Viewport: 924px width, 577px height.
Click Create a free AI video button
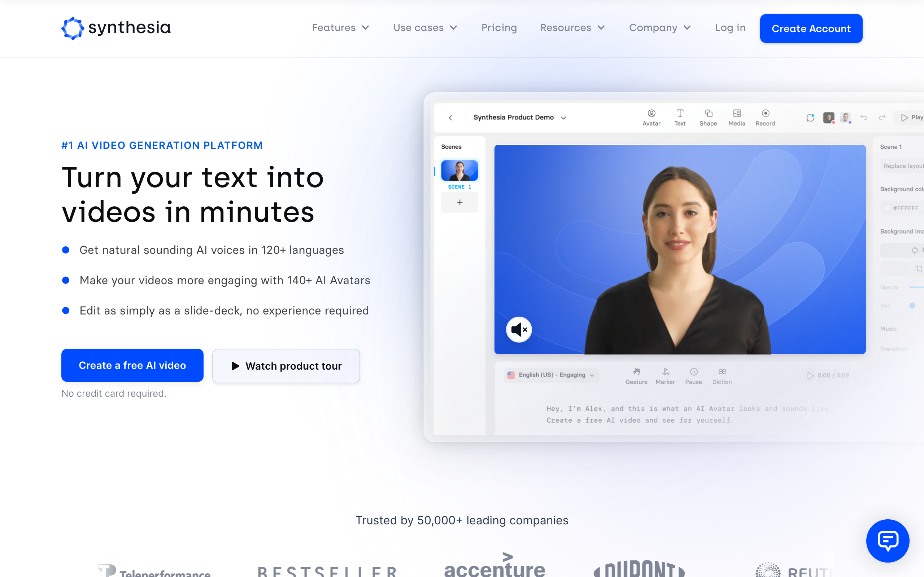[132, 365]
